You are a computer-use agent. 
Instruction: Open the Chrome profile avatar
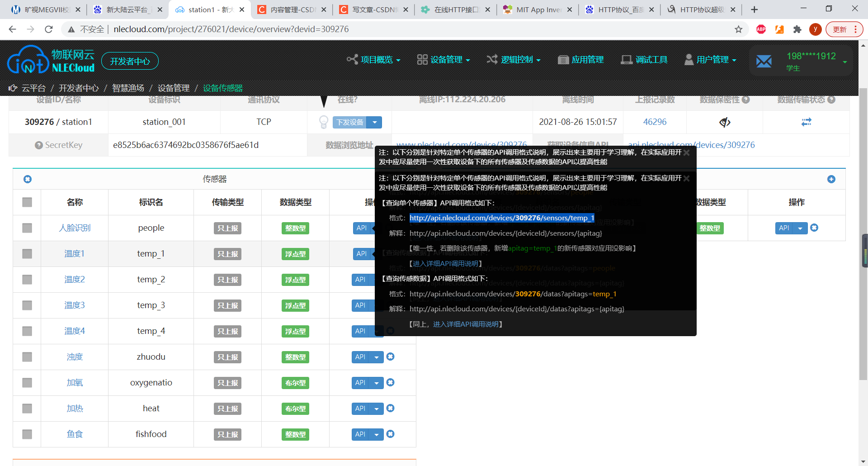pyautogui.click(x=815, y=29)
